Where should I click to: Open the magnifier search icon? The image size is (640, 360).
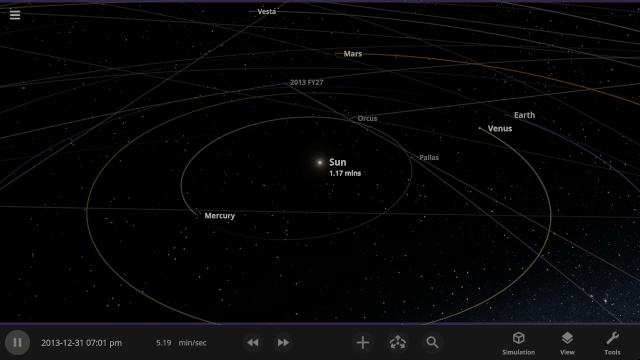pos(432,342)
